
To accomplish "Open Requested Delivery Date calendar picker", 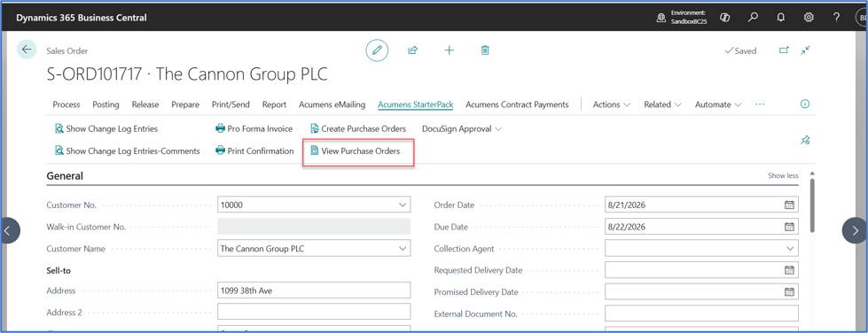I will click(789, 270).
